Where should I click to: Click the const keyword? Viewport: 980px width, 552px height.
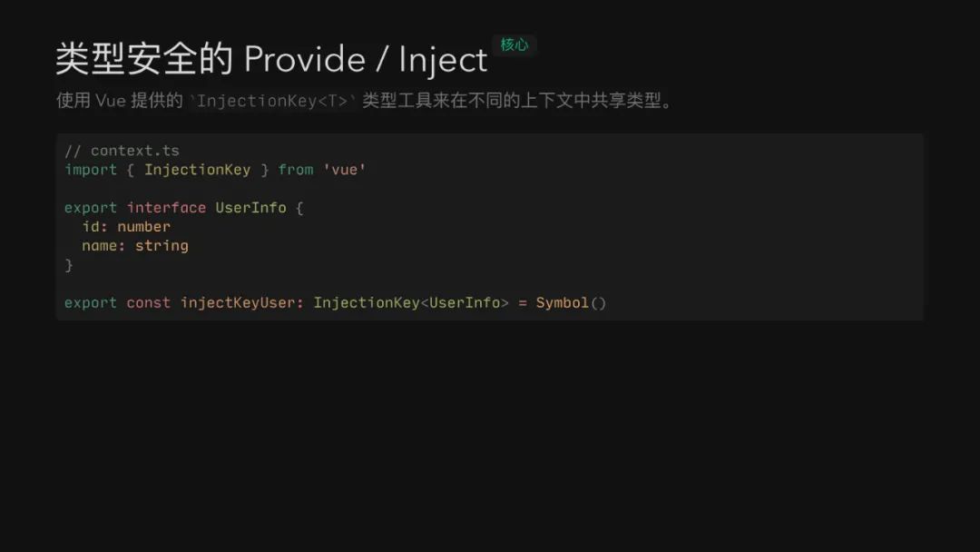coord(148,303)
